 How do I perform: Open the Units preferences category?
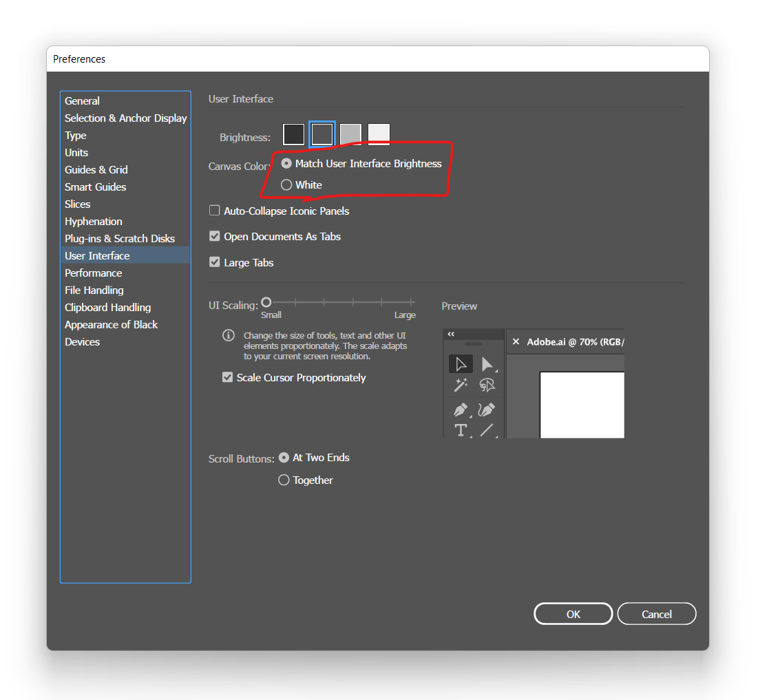pyautogui.click(x=125, y=153)
